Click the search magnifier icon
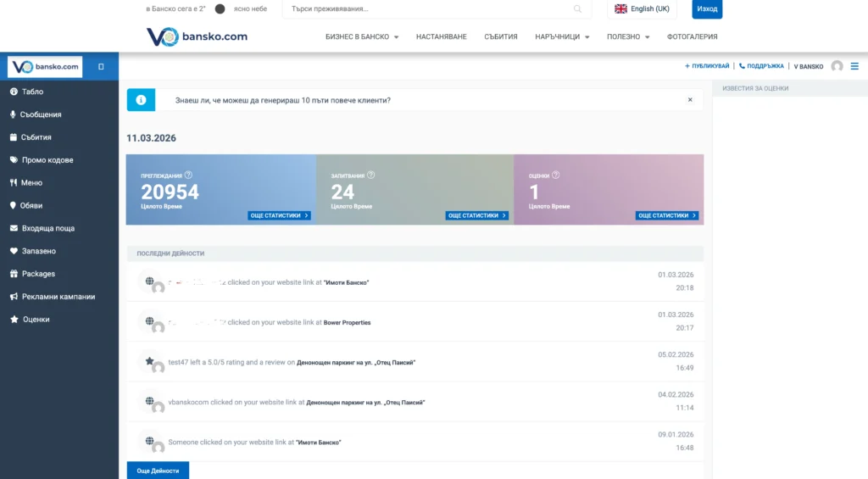The image size is (868, 479). 578,9
